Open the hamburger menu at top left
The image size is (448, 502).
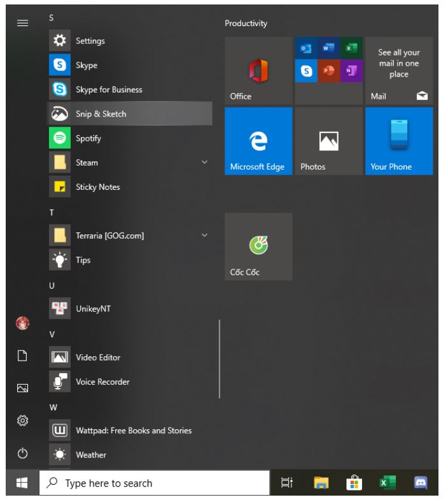pos(22,23)
